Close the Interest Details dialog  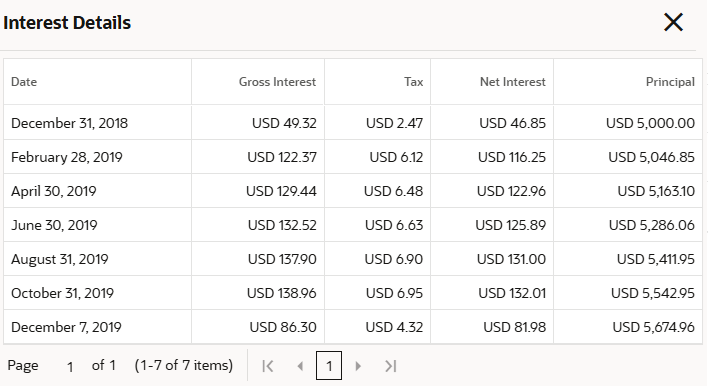point(673,22)
